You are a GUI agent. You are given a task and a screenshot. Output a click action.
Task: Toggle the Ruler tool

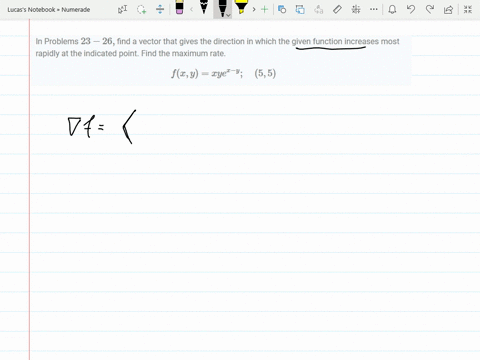click(337, 9)
